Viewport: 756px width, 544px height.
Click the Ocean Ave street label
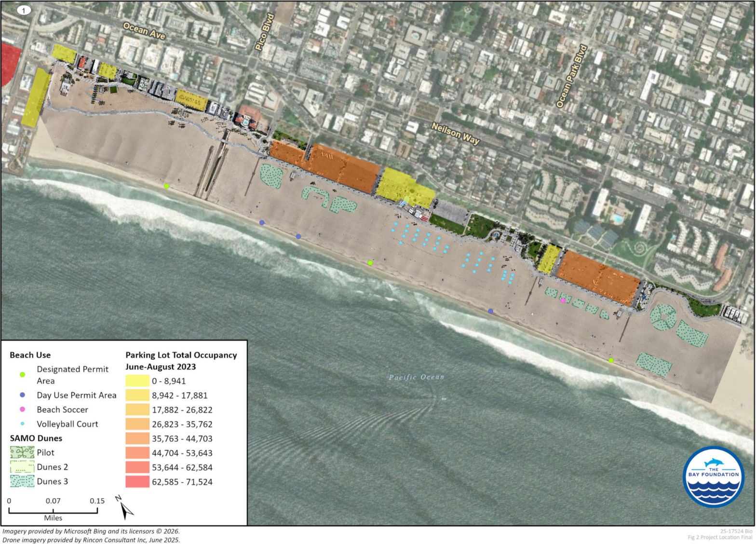click(144, 31)
